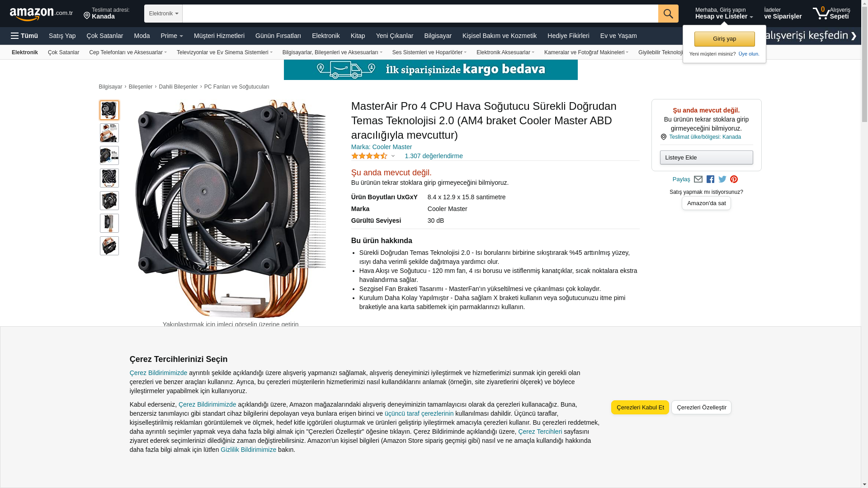Select the second product thumbnail image

click(x=109, y=133)
